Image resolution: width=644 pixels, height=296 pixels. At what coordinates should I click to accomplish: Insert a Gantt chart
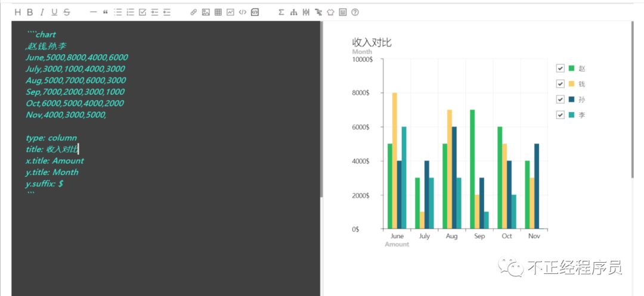pyautogui.click(x=318, y=13)
